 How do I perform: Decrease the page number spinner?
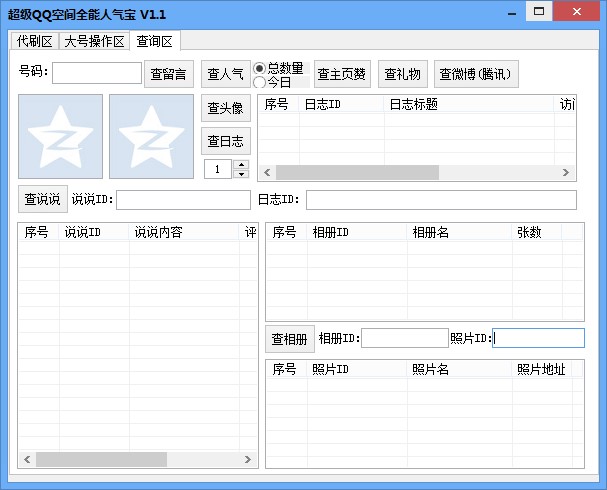(242, 174)
